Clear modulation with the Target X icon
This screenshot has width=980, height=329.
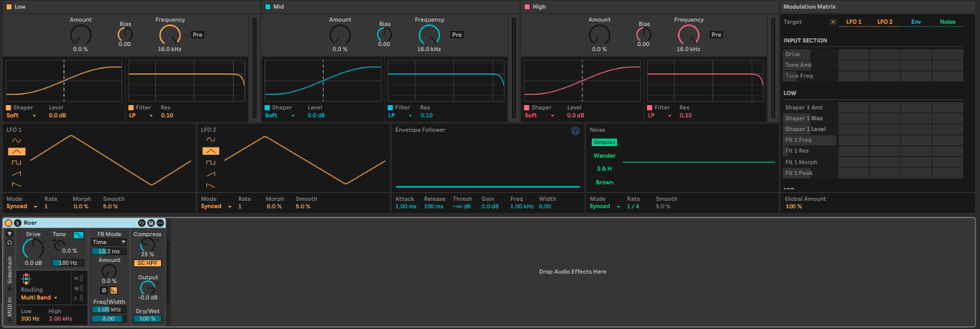833,22
